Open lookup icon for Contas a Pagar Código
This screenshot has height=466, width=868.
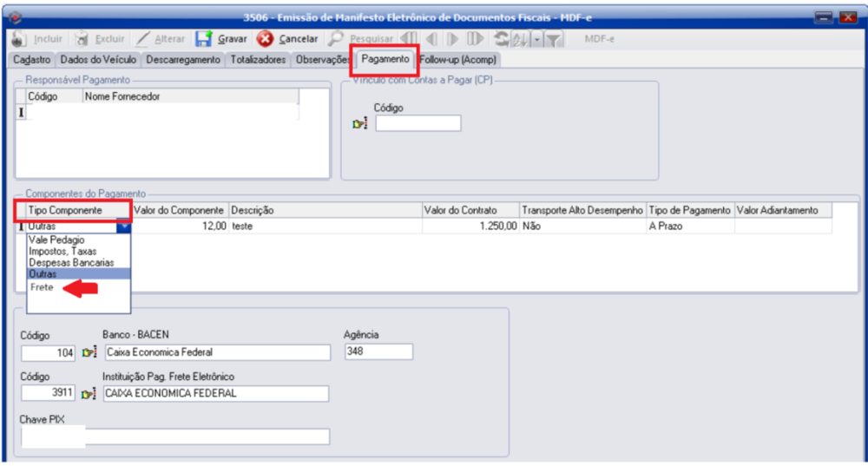360,124
